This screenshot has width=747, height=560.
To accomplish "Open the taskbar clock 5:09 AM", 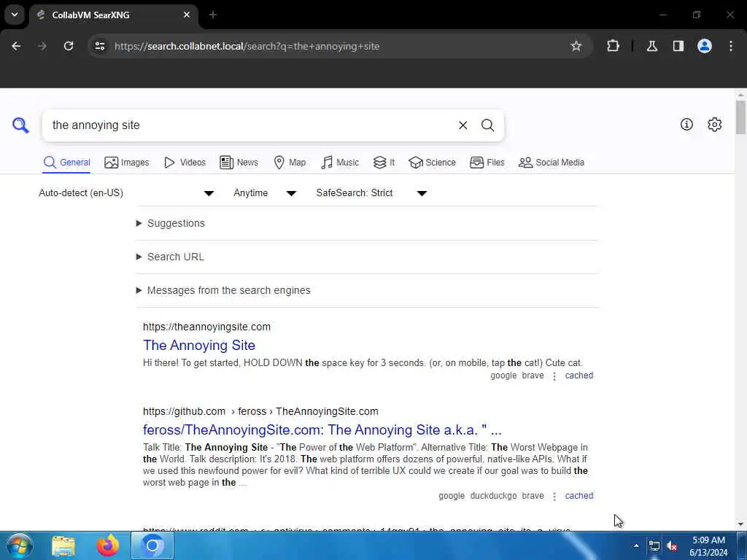I will click(709, 546).
